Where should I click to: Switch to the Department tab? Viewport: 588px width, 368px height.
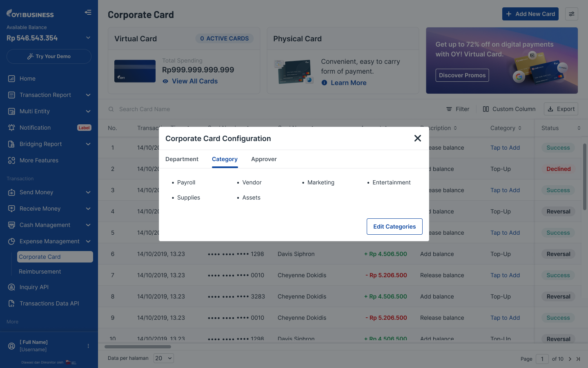coord(182,159)
